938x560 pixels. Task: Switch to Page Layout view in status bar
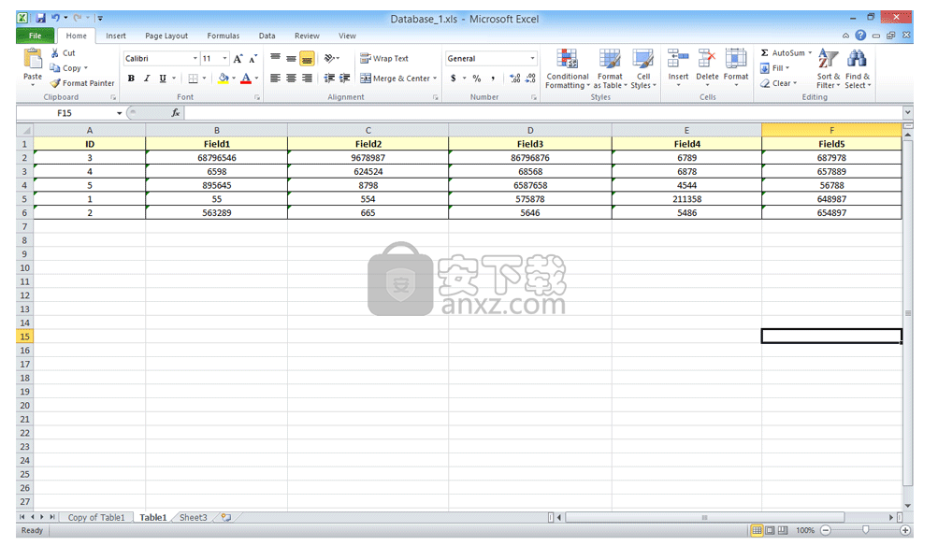point(770,530)
